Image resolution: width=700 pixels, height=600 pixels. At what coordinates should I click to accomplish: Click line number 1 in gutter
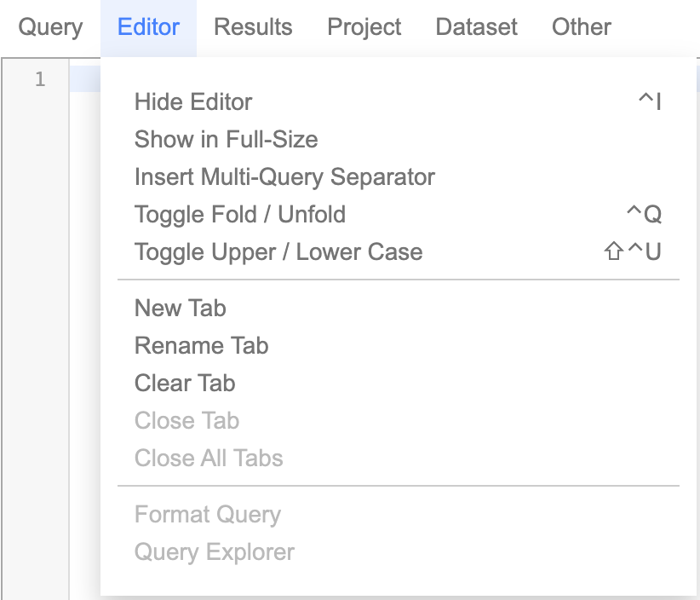pyautogui.click(x=39, y=80)
